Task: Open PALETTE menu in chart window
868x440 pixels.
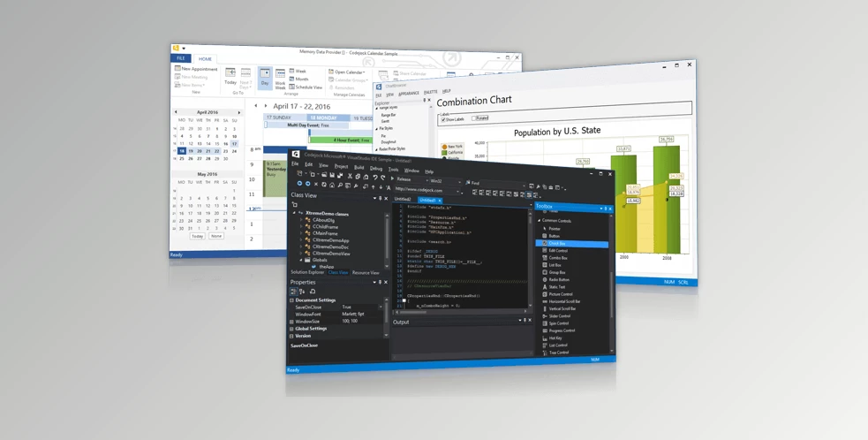Action: click(430, 92)
